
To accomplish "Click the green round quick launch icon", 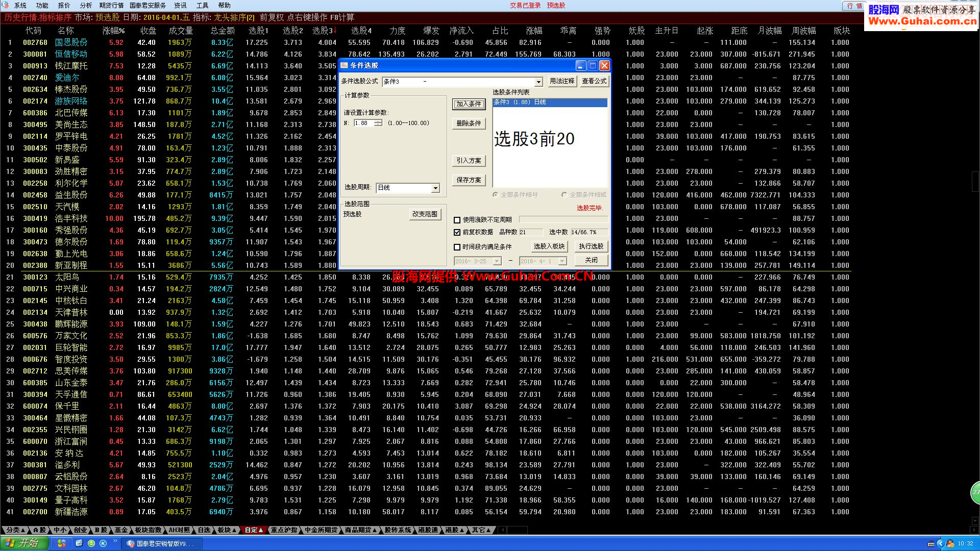I will 91,543.
